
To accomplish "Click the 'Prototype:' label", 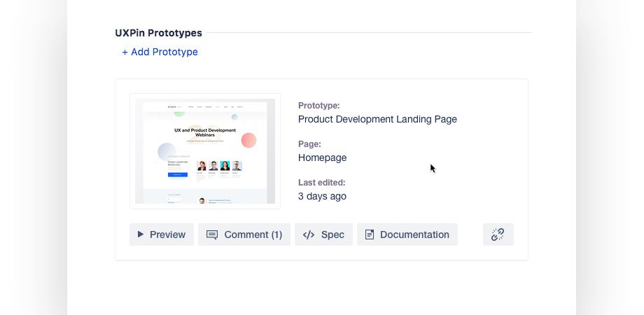I will tap(318, 106).
